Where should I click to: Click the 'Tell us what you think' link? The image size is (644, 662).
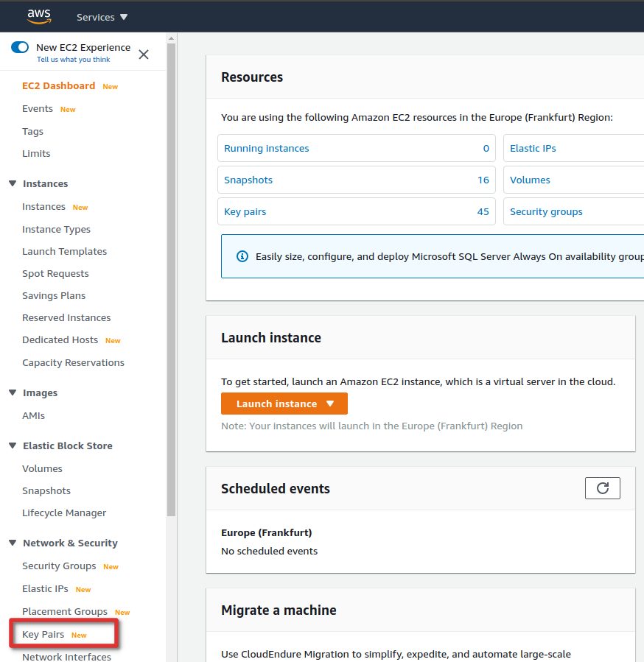pyautogui.click(x=73, y=60)
